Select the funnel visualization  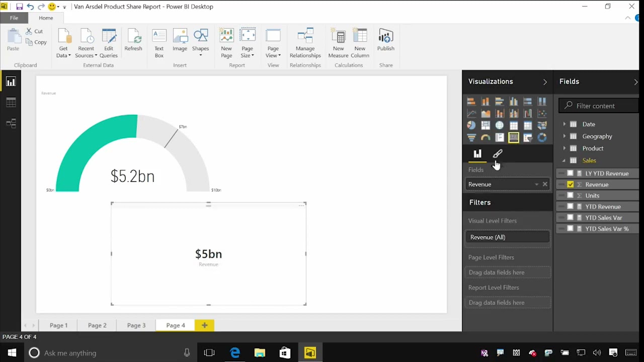[471, 138]
